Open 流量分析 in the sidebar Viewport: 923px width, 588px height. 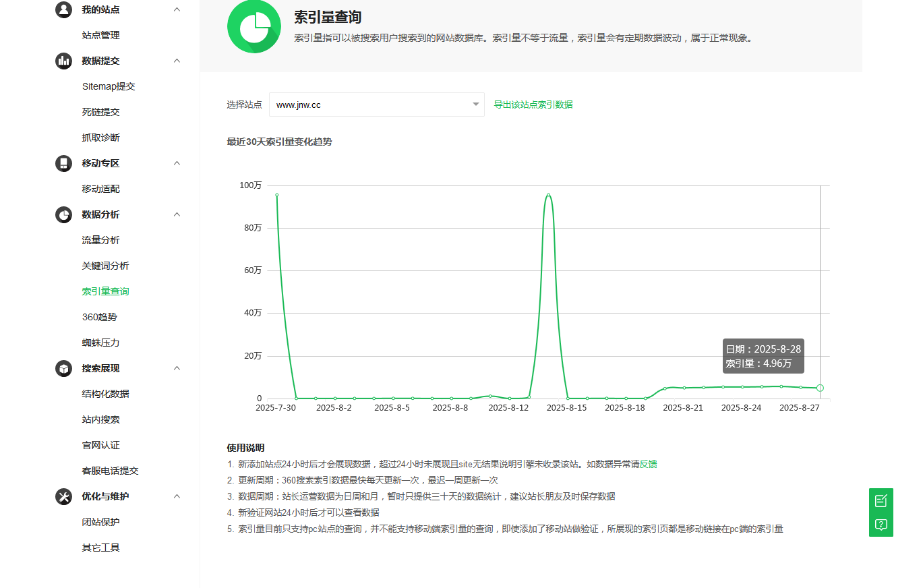pos(100,240)
